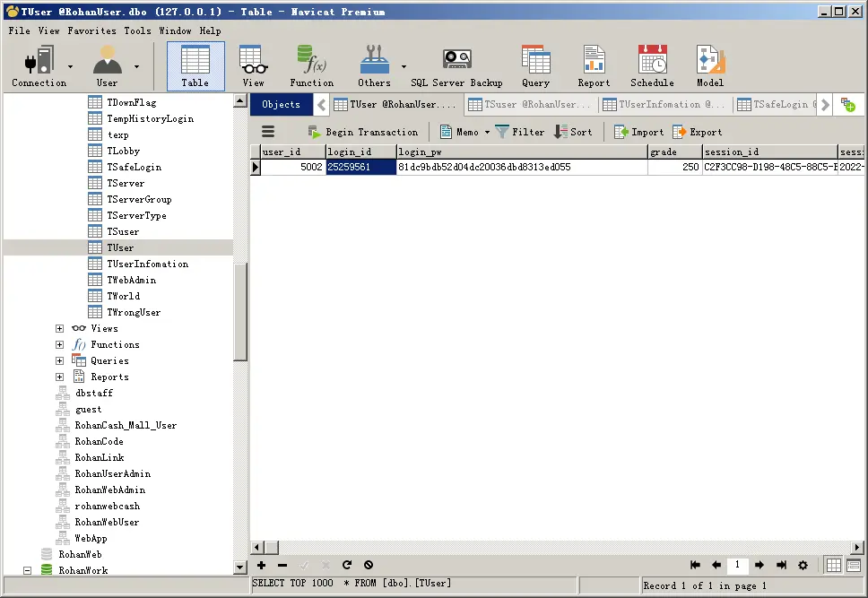
Task: Select the Model toolbar icon
Action: coord(709,66)
